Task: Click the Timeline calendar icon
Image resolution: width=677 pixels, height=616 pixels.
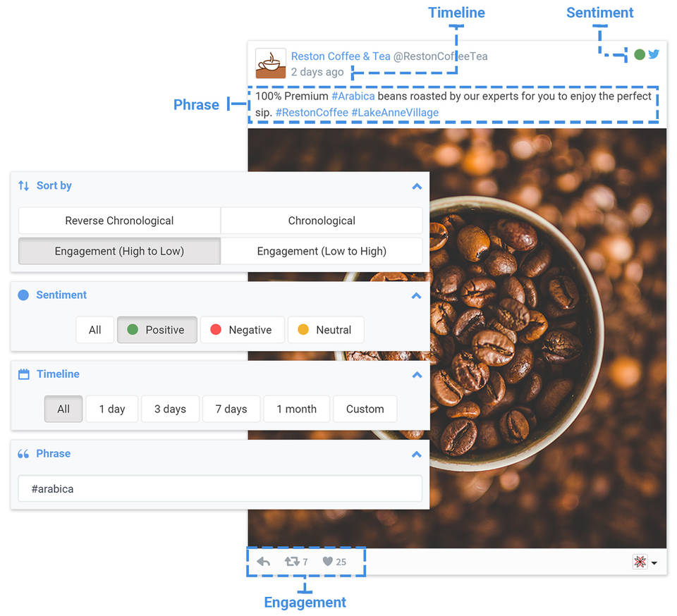Action: pos(23,374)
